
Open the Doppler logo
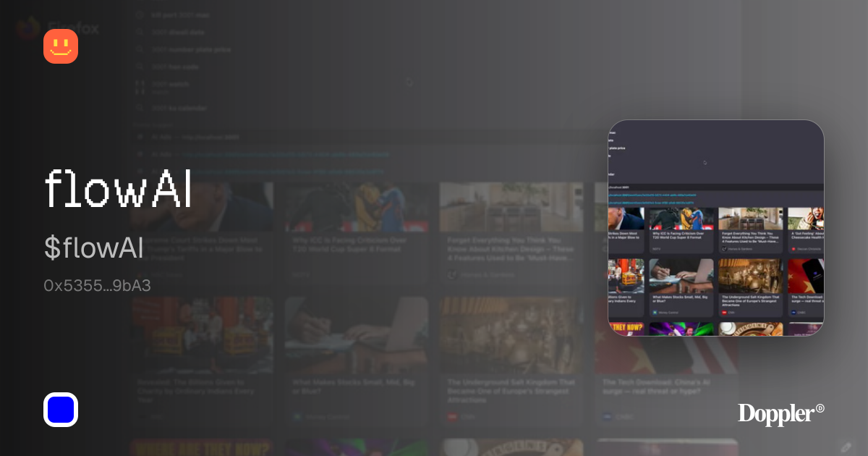click(x=781, y=413)
